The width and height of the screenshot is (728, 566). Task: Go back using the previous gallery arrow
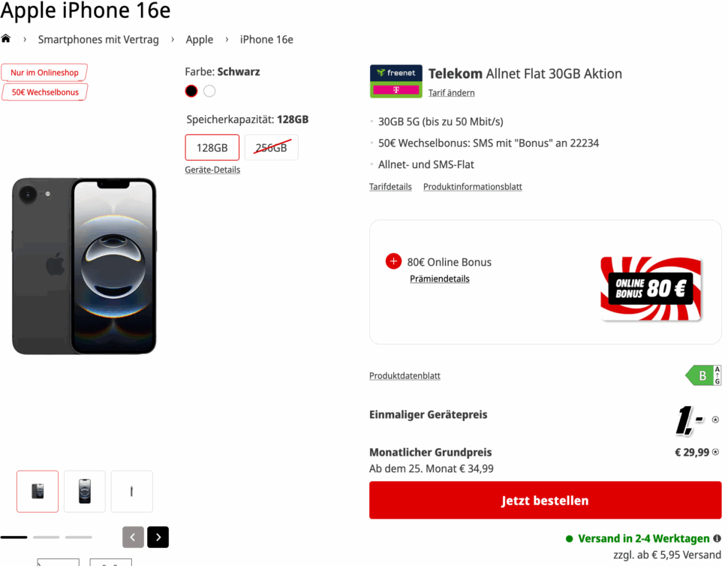133,537
